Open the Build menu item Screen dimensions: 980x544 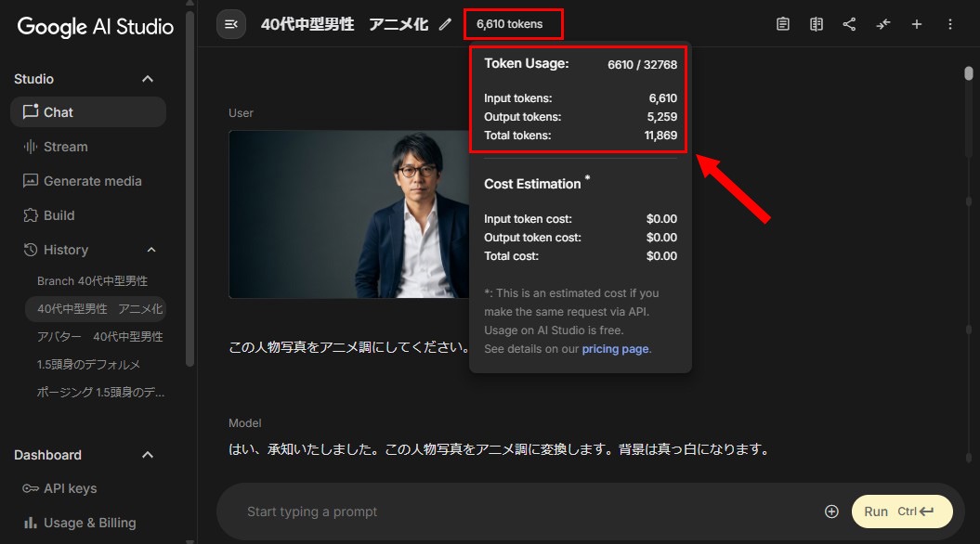click(x=59, y=215)
